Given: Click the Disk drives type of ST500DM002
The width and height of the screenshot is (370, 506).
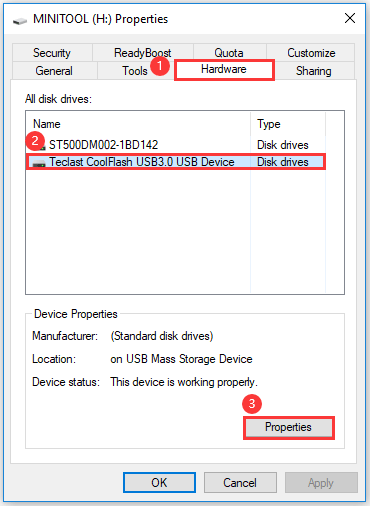Looking at the screenshot, I should point(283,145).
